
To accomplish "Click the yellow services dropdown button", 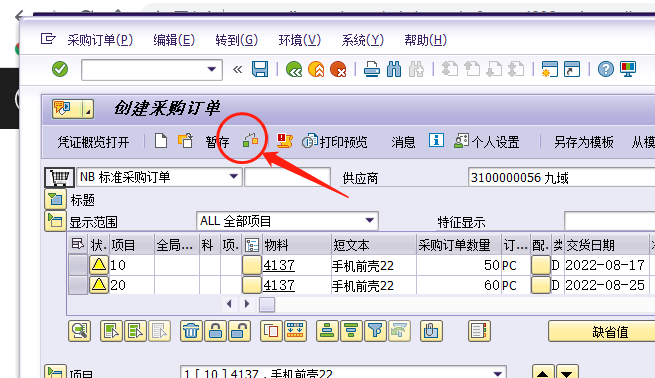I will (73, 109).
